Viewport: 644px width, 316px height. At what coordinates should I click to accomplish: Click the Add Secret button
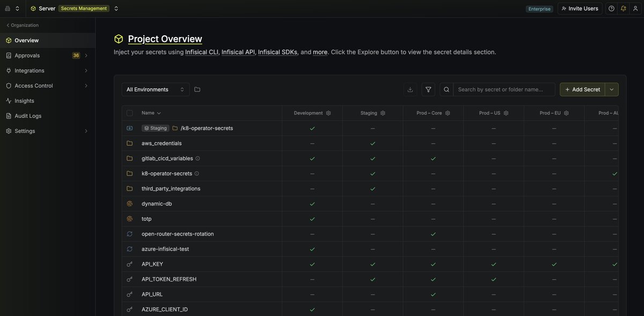582,90
